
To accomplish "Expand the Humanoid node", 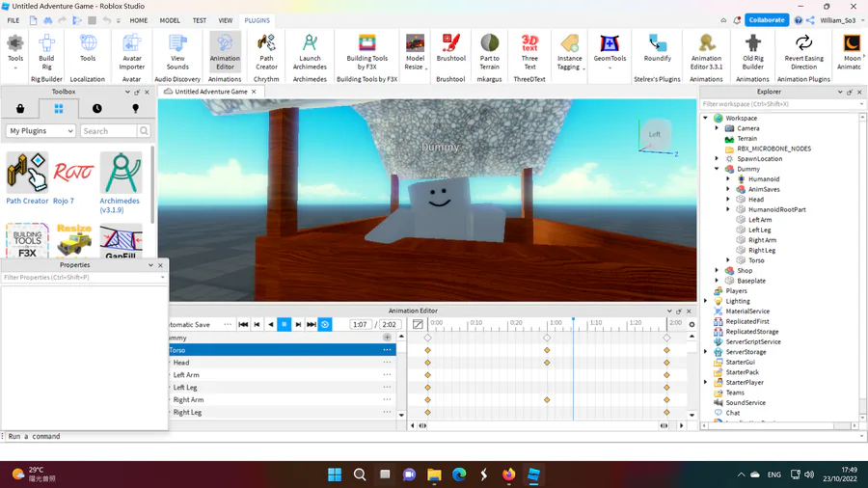I will pyautogui.click(x=728, y=178).
